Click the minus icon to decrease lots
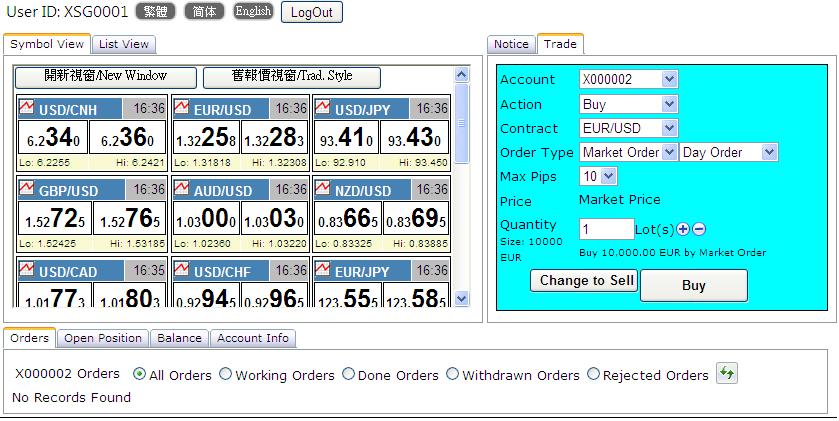The image size is (839, 421). [699, 229]
